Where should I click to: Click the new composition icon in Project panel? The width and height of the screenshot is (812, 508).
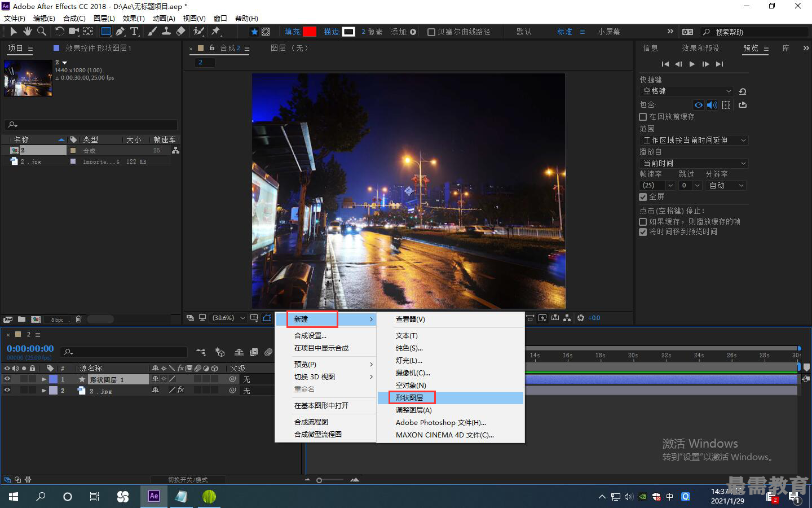(x=36, y=319)
